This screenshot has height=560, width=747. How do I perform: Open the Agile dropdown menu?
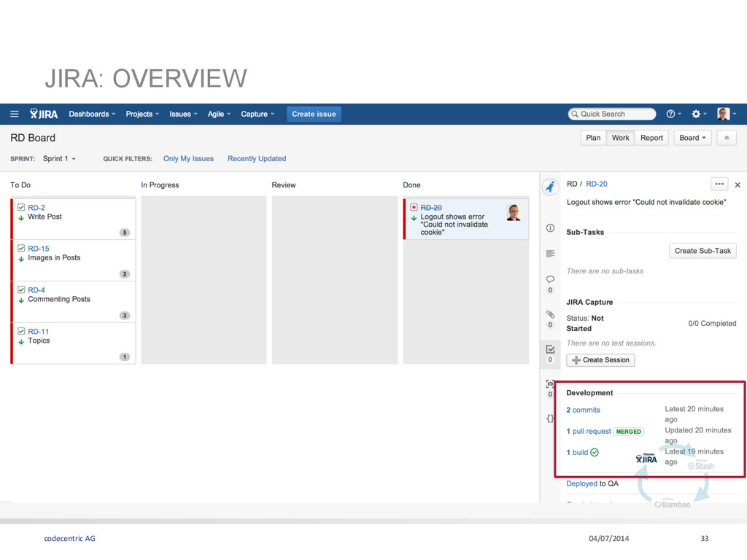coord(219,114)
